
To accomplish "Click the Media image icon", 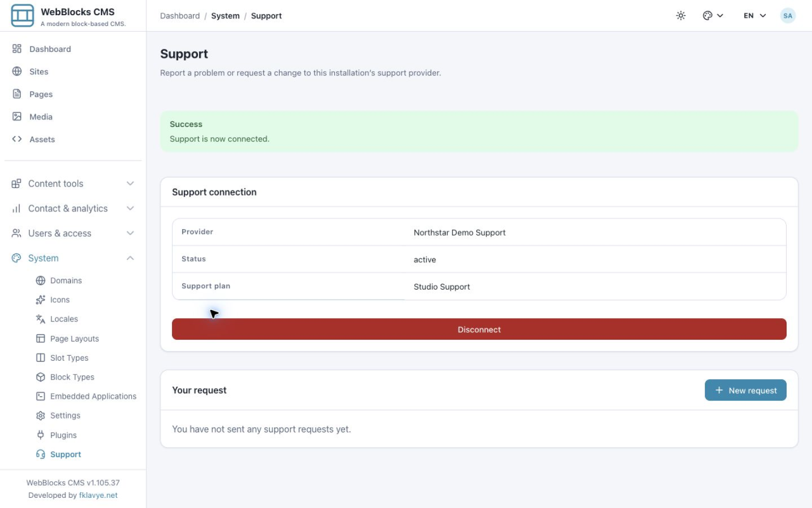I will tap(17, 117).
